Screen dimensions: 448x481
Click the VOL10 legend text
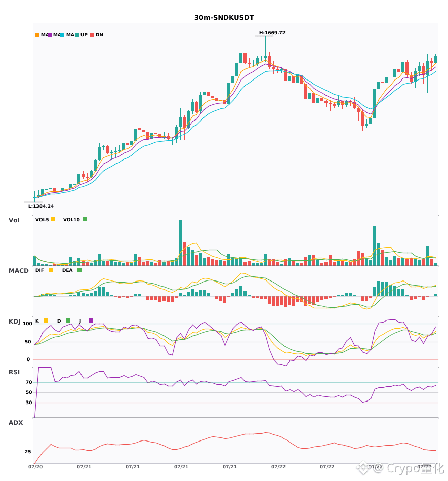(x=71, y=220)
